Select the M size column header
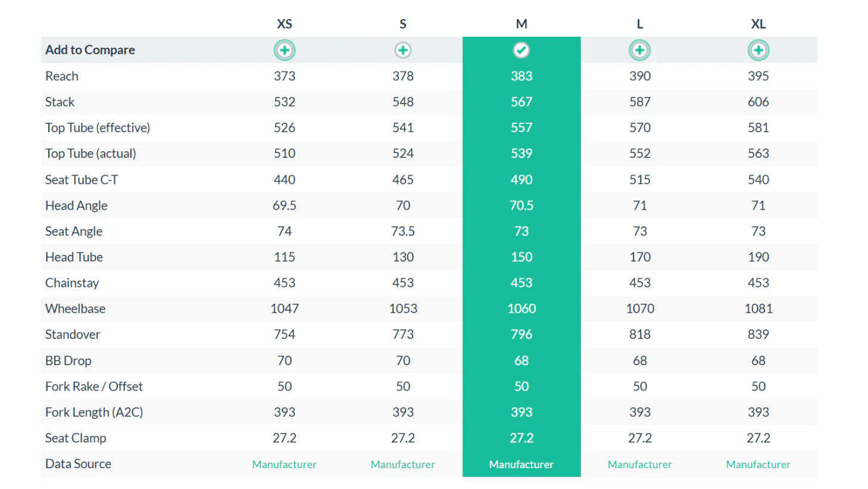The width and height of the screenshot is (868, 489). pyautogui.click(x=522, y=24)
